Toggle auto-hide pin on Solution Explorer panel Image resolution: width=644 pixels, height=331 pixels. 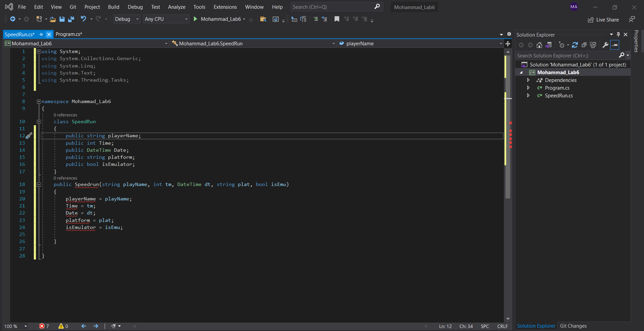tap(618, 35)
